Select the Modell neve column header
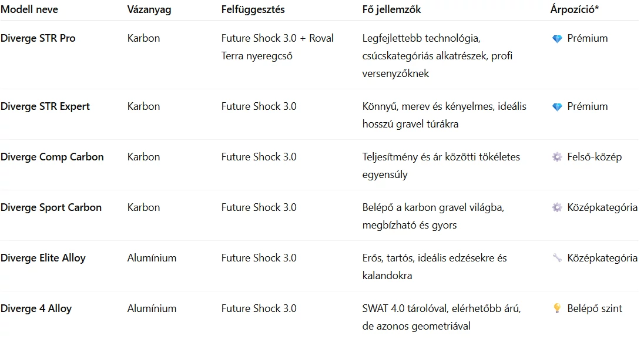Screen dimensions: 644x339 click(29, 10)
